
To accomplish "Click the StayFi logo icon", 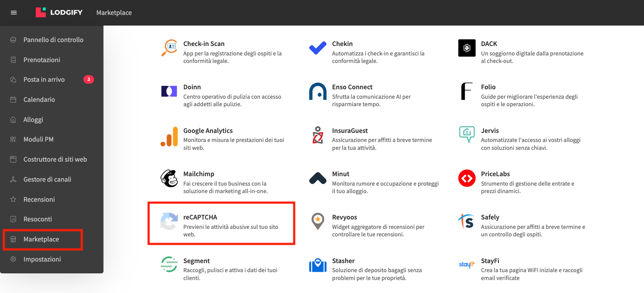I will coord(467,265).
